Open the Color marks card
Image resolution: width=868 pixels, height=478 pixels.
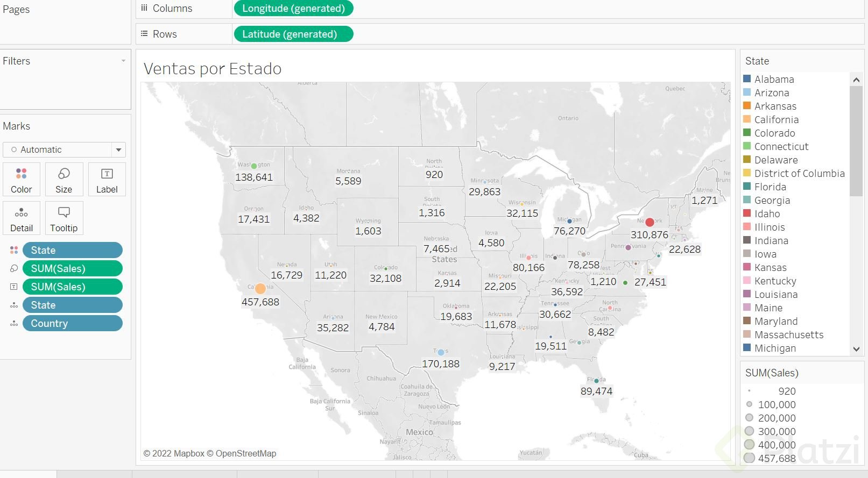22,180
